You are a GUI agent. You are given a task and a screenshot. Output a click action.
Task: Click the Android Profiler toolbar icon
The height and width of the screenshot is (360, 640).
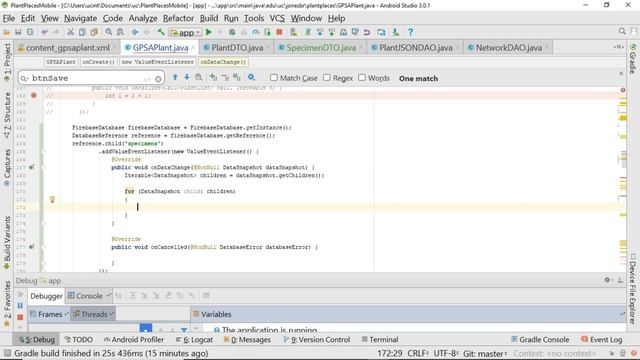click(256, 32)
